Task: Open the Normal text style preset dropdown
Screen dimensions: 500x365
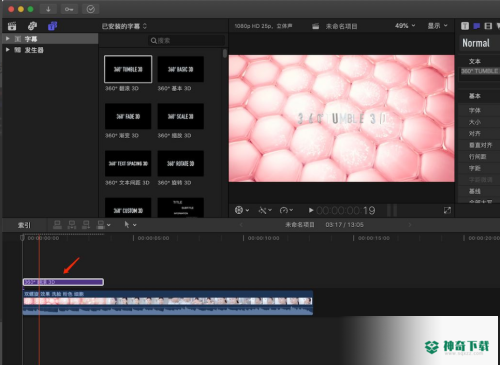Action: pos(479,43)
